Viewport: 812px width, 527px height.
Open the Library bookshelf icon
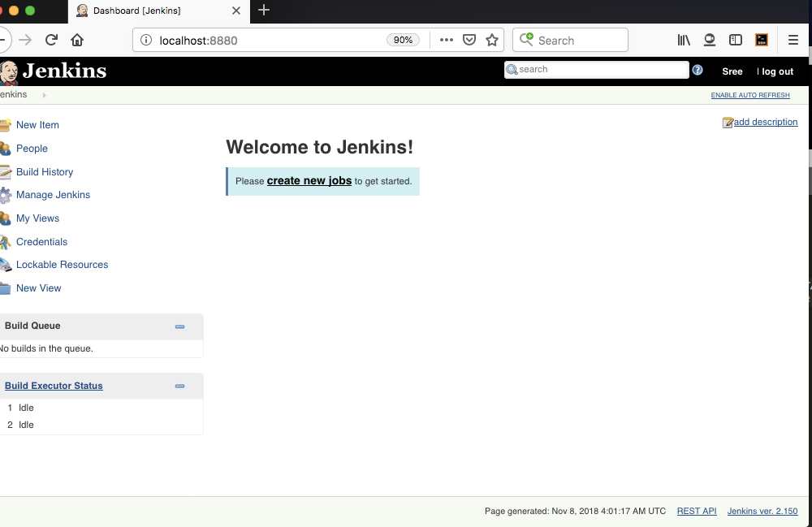pyautogui.click(x=684, y=40)
